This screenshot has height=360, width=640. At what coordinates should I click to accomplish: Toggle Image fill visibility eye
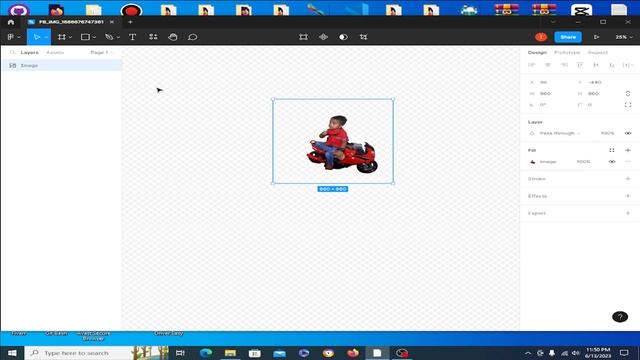pos(612,162)
